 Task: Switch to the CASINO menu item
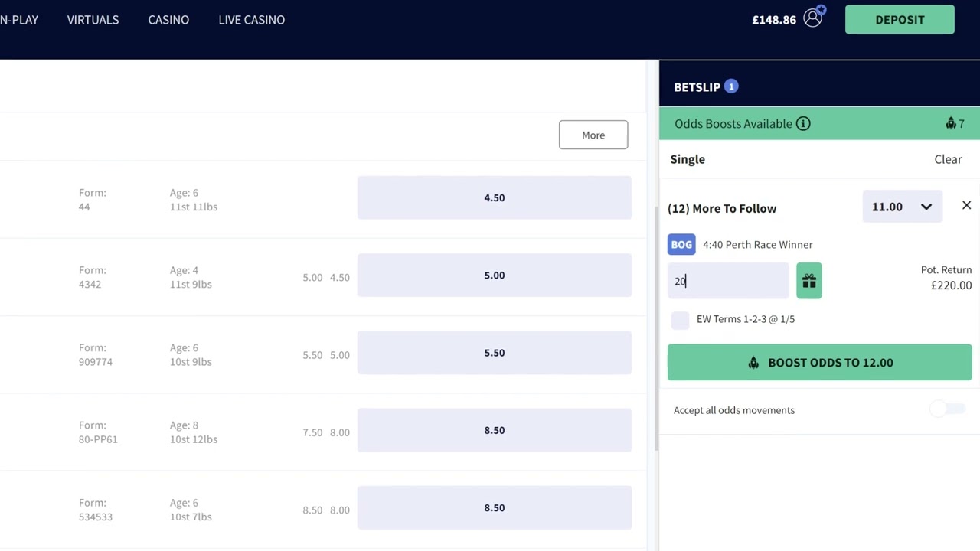point(168,19)
